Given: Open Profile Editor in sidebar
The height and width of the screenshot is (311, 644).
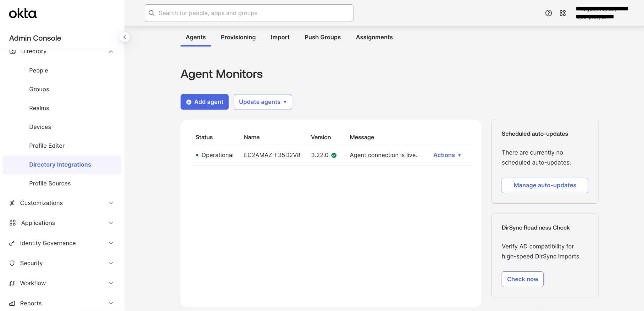Looking at the screenshot, I should pyautogui.click(x=47, y=146).
